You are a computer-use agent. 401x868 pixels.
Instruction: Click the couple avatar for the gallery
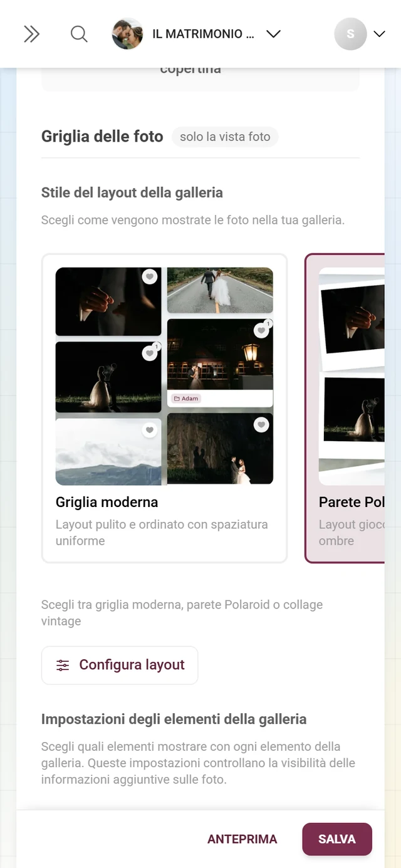pyautogui.click(x=127, y=34)
